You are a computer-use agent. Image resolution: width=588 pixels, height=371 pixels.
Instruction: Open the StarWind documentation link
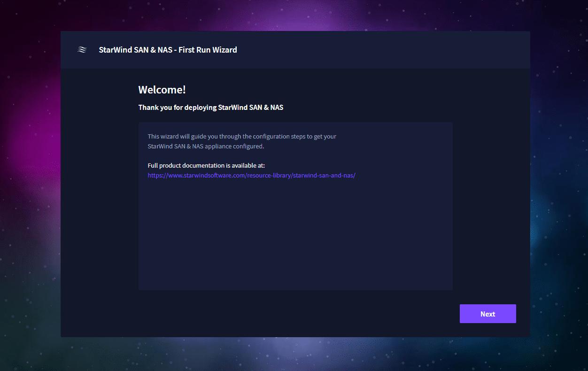tap(251, 175)
